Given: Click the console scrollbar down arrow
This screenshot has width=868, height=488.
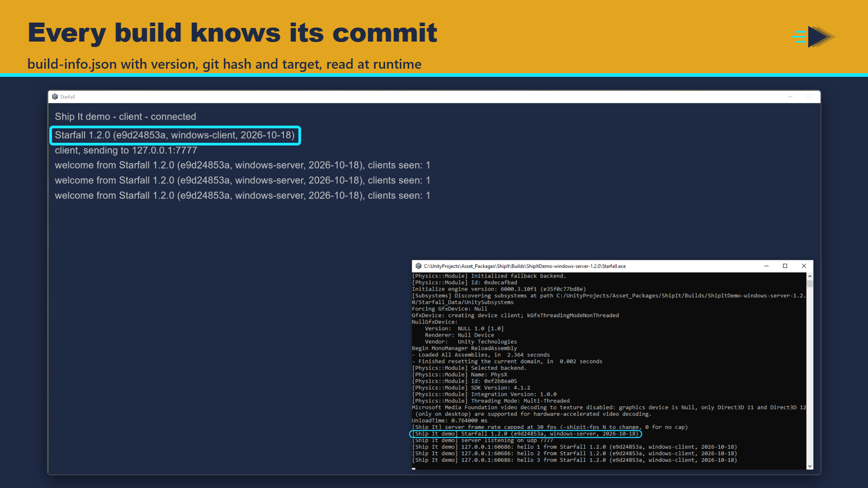Looking at the screenshot, I should 810,466.
